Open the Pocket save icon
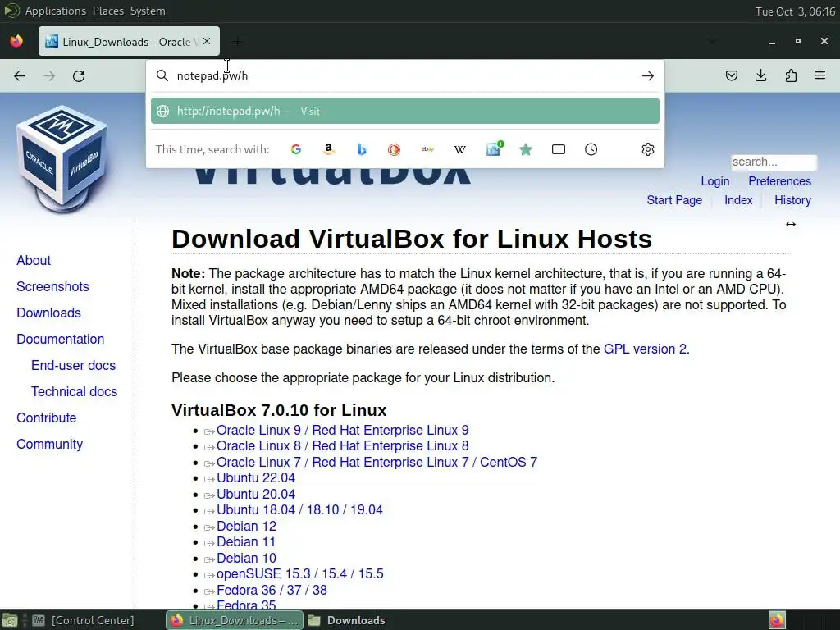This screenshot has width=840, height=630. click(731, 75)
